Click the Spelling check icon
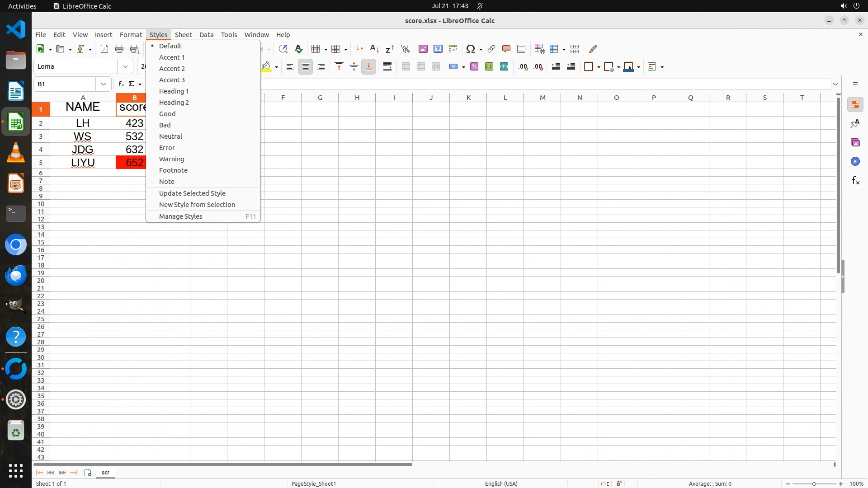Viewport: 868px width, 488px height. click(298, 49)
